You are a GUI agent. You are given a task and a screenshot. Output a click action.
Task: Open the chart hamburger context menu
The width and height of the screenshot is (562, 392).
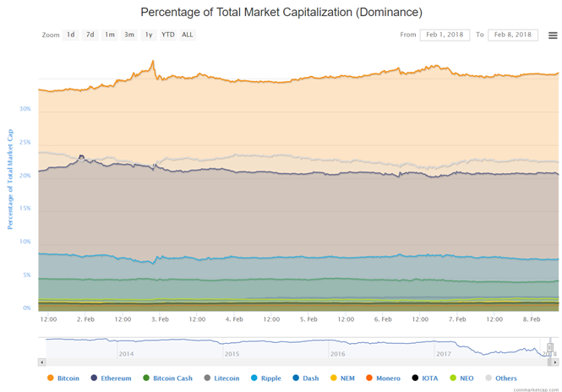553,35
